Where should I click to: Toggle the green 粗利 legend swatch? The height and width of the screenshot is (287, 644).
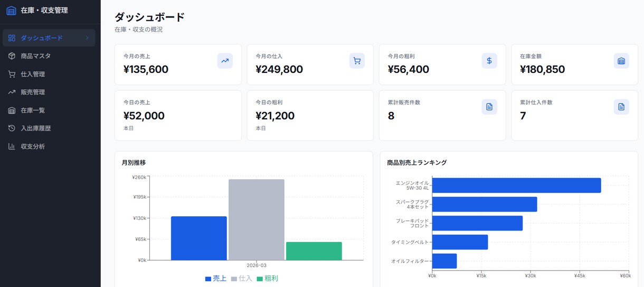pos(260,279)
